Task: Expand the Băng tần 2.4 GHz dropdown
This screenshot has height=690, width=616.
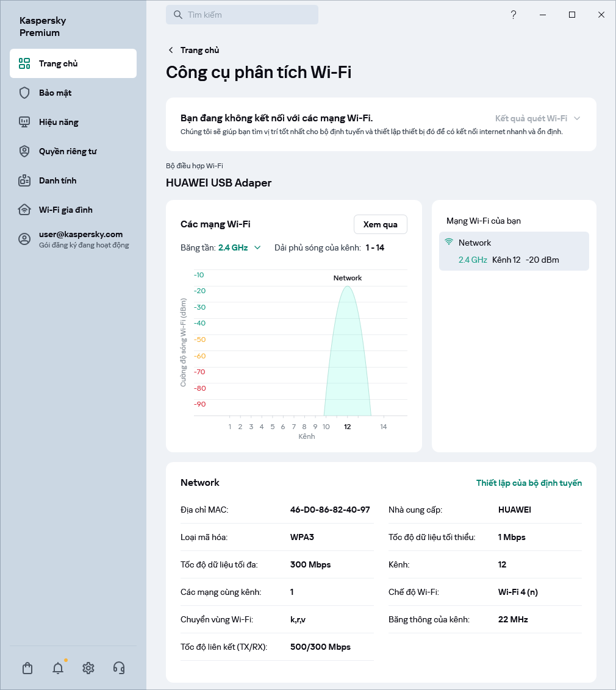Action: pos(240,247)
